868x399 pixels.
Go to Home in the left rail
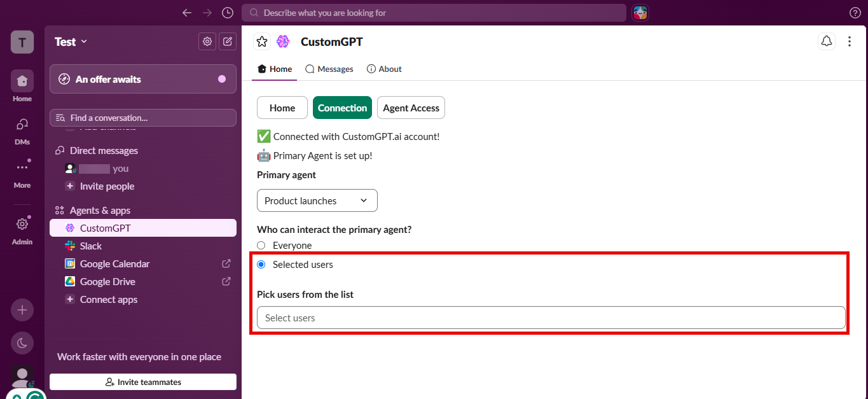point(22,86)
